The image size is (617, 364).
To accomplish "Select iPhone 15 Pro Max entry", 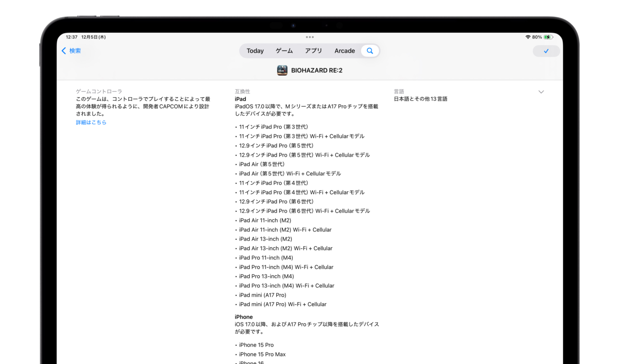I will tap(262, 354).
